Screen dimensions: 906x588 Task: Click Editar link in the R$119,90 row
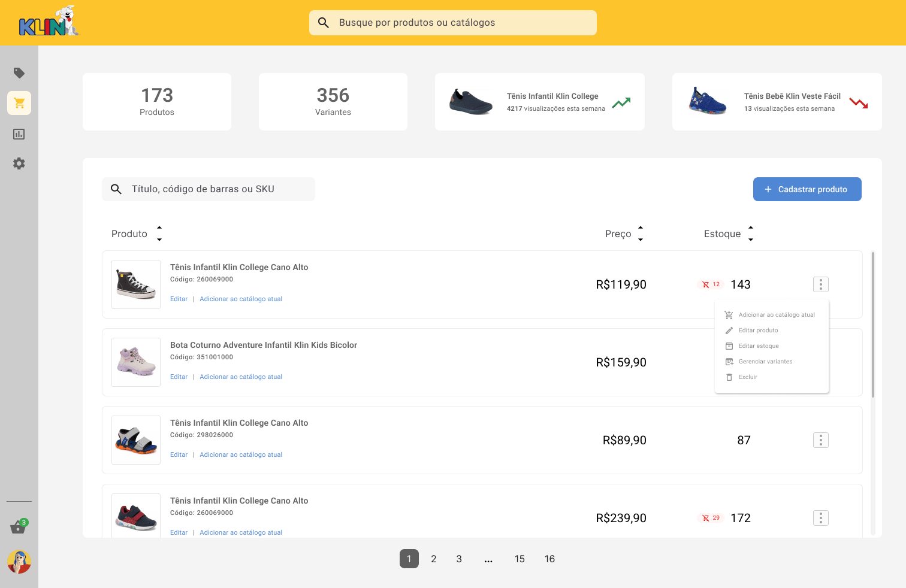(179, 299)
